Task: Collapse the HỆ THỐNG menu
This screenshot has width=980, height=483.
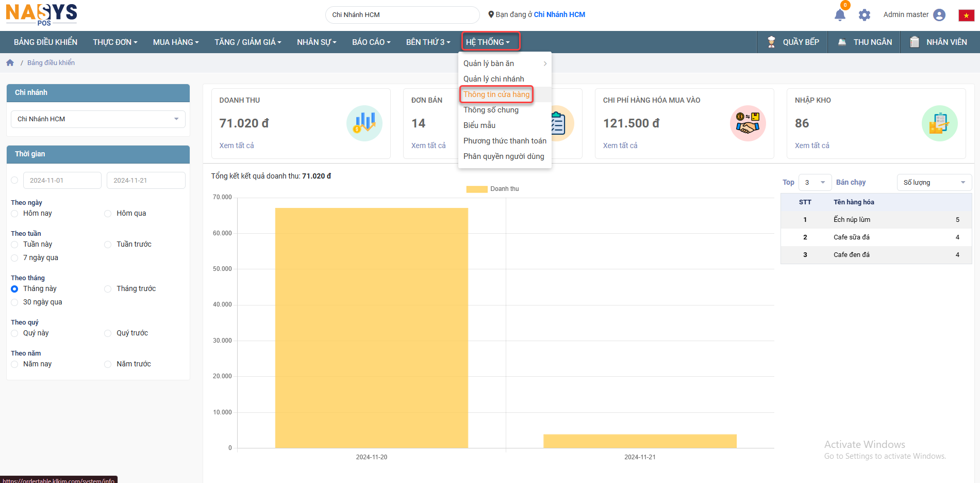Action: (x=488, y=42)
